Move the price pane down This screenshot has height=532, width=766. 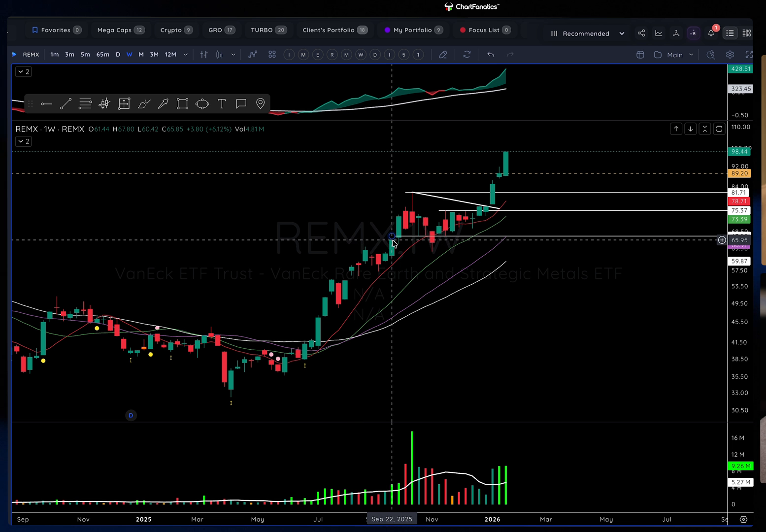click(691, 129)
